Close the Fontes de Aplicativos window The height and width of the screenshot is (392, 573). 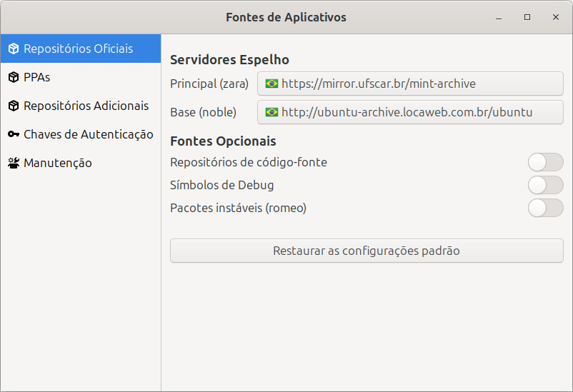[x=555, y=17]
